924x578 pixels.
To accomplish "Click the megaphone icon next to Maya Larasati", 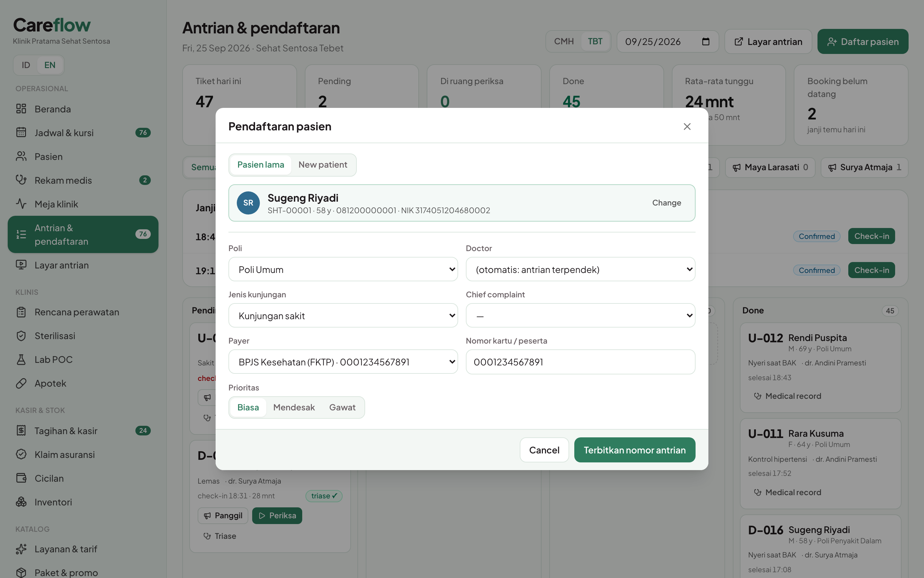I will tap(737, 167).
